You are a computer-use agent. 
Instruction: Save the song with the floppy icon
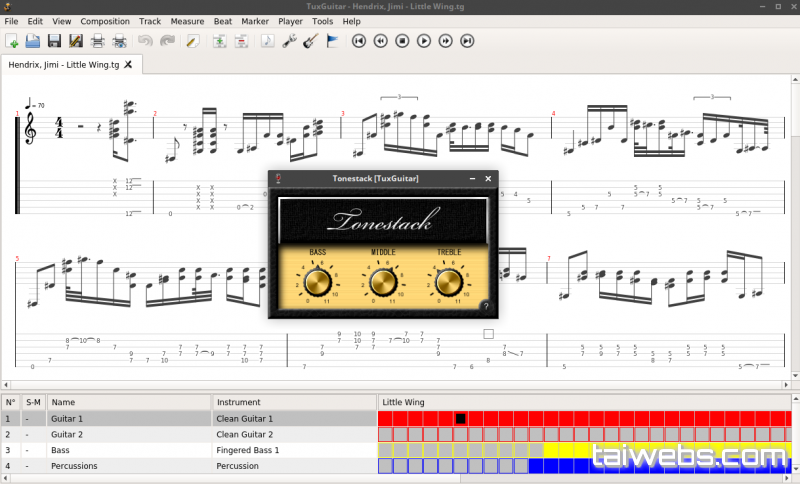pos(54,41)
